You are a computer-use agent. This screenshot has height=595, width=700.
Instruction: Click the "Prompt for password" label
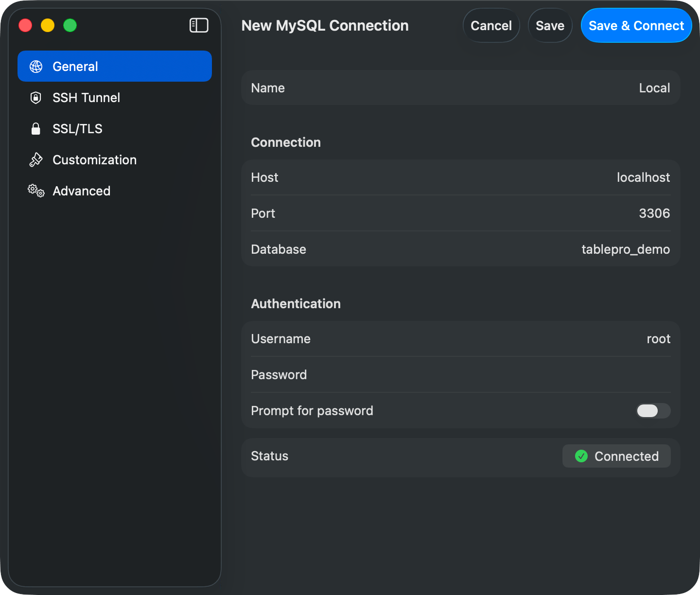312,411
